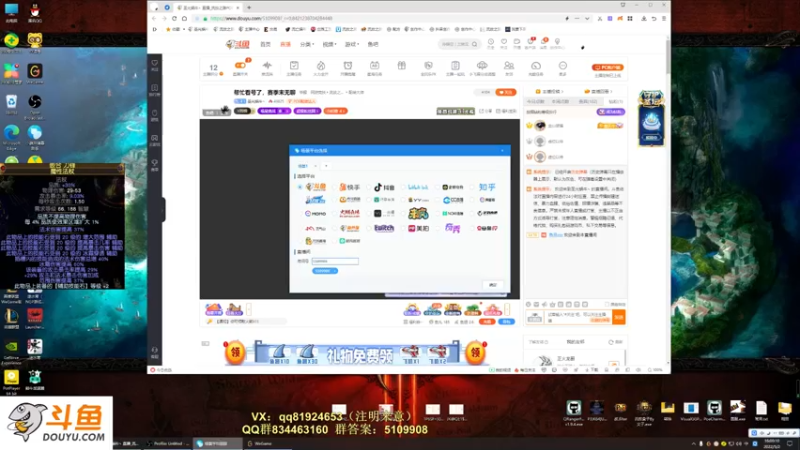Open the blue dropdown button under room number field
The height and width of the screenshot is (450, 800).
coord(324,271)
